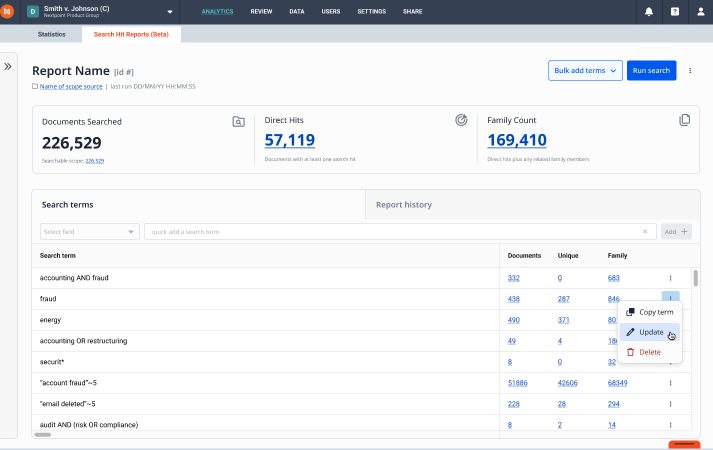713x450 pixels.
Task: Open documents count 228 for "email deleted"~5
Action: point(513,404)
